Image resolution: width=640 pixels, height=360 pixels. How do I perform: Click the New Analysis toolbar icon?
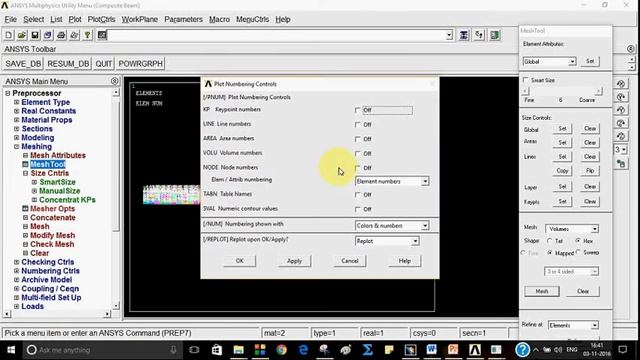pyautogui.click(x=9, y=35)
